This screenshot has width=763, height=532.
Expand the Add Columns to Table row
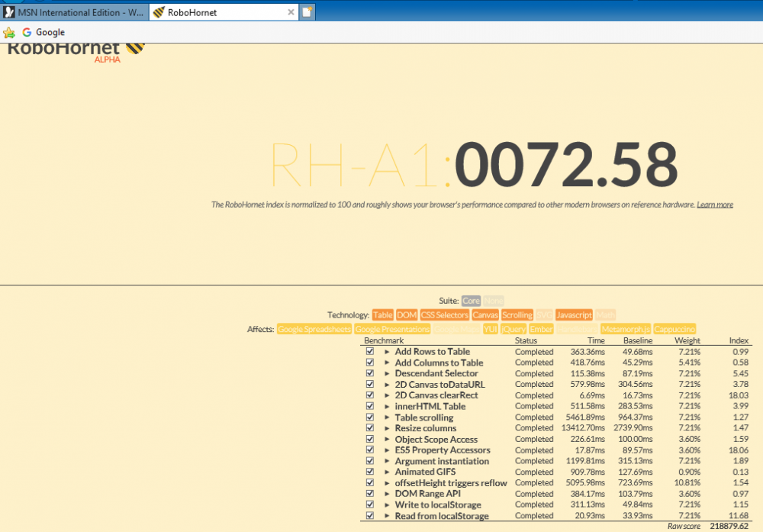coord(387,363)
